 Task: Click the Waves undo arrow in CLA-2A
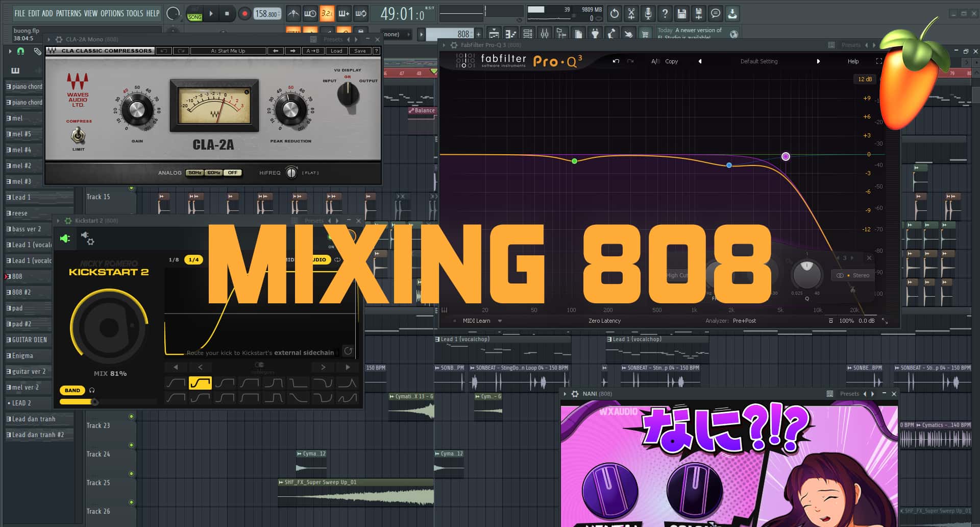tap(164, 51)
